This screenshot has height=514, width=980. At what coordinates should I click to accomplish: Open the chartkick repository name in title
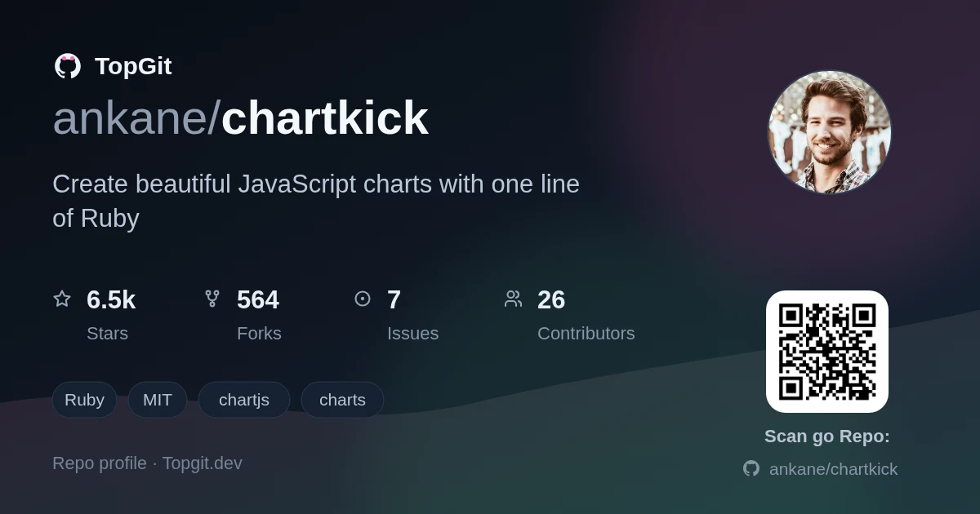pyautogui.click(x=325, y=117)
